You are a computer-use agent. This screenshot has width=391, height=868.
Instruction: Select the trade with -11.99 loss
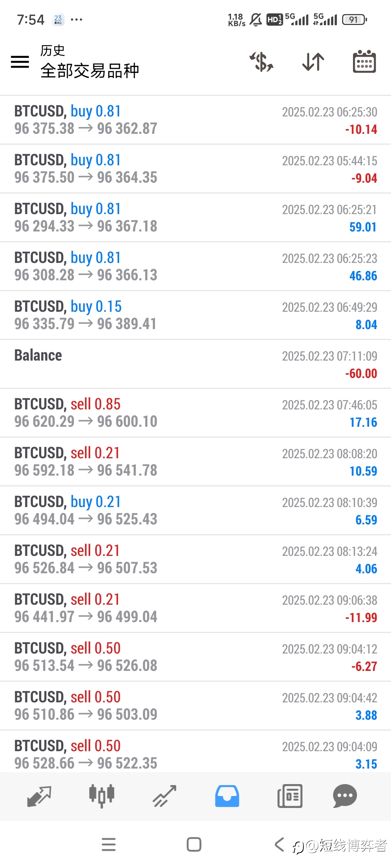(x=195, y=608)
